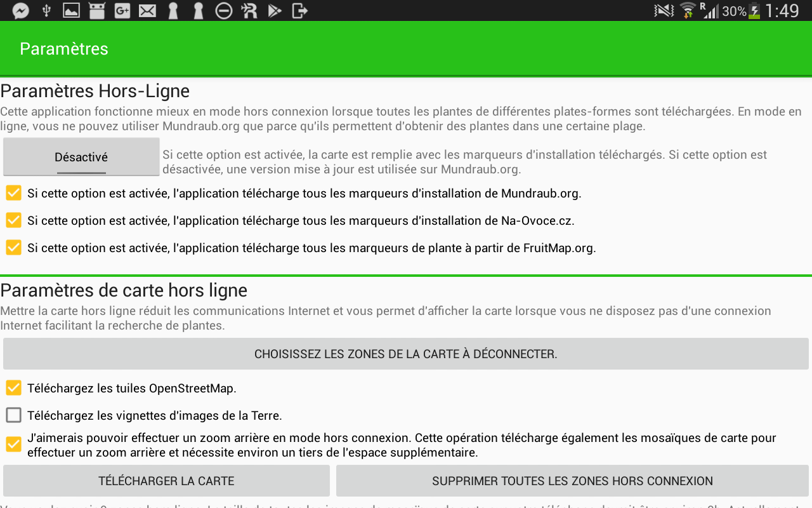Toggle the offline zoom-out checkbox
The image size is (812, 508).
click(14, 444)
